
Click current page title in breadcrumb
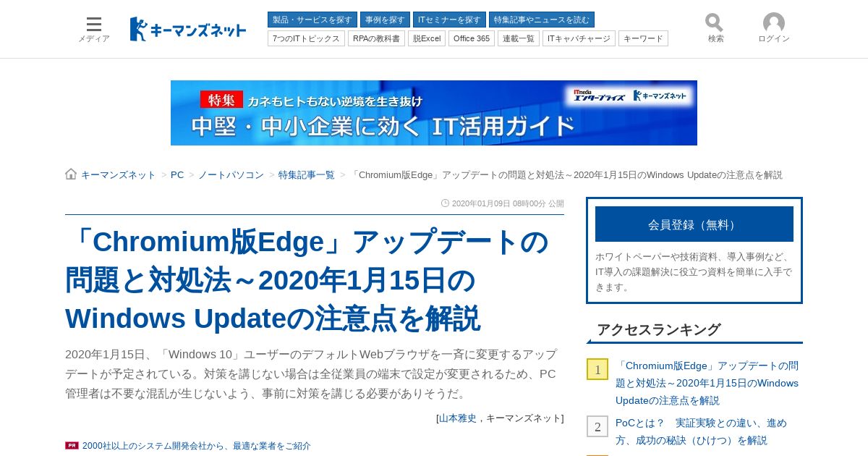[566, 175]
